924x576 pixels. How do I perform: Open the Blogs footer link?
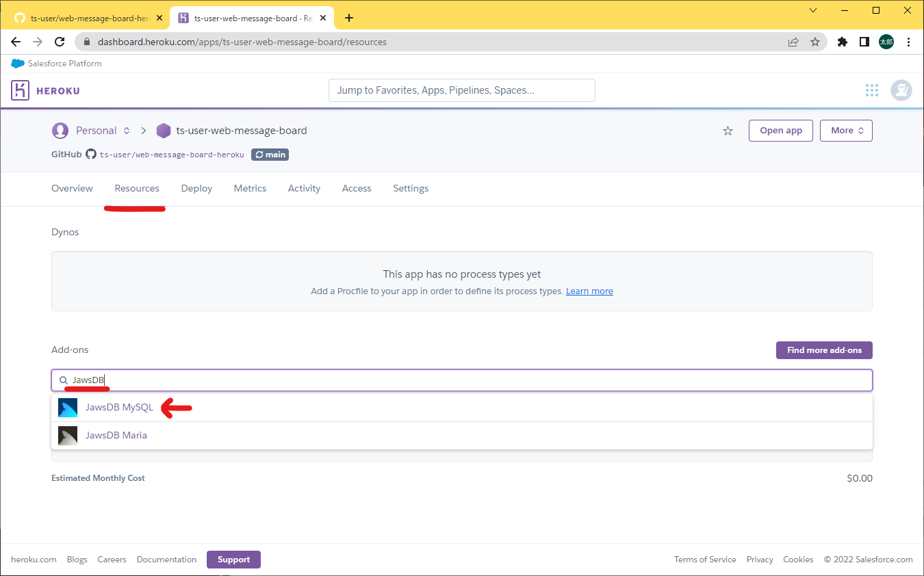tap(77, 560)
